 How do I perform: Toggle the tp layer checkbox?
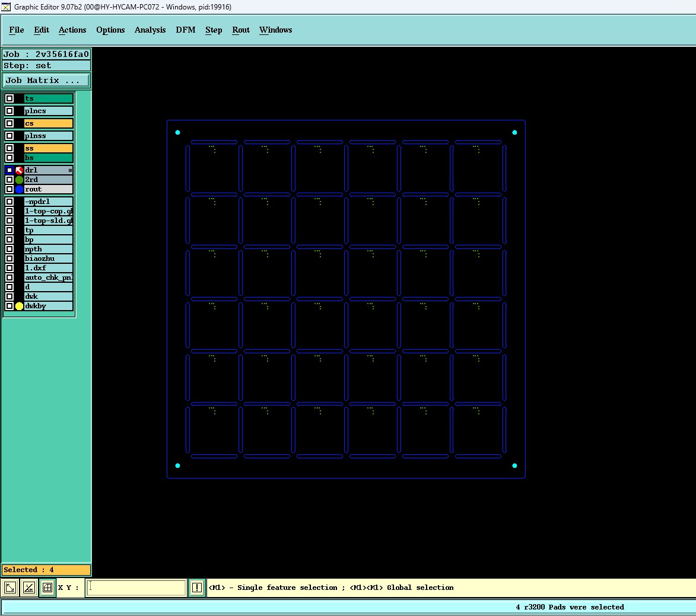point(9,230)
